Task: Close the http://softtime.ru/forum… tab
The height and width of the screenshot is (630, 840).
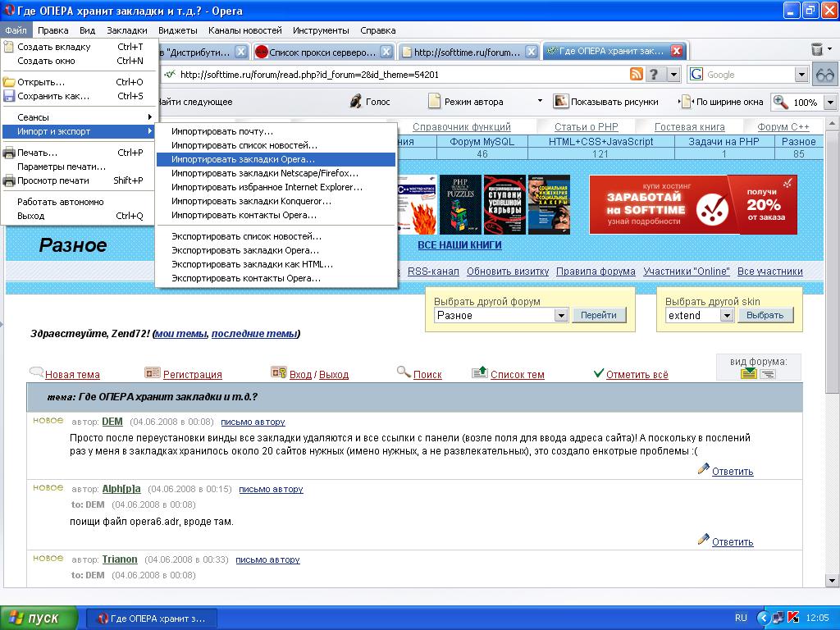Action: (x=531, y=52)
